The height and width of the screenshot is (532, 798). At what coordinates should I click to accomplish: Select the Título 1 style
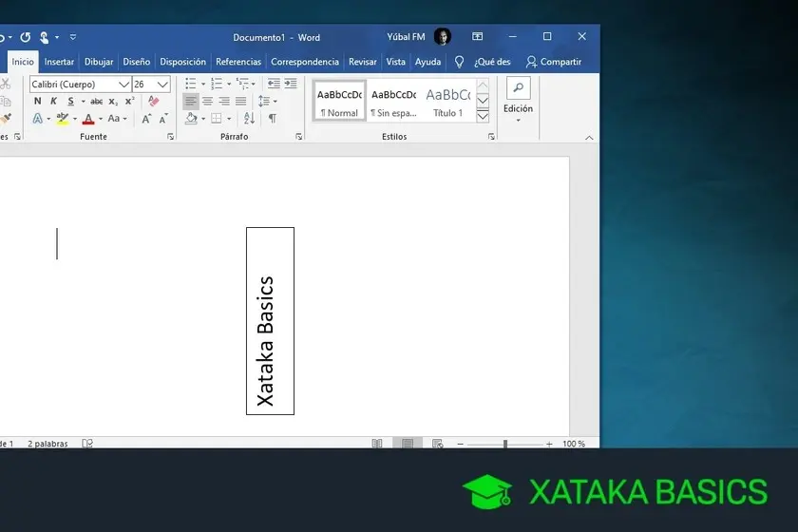pyautogui.click(x=447, y=101)
